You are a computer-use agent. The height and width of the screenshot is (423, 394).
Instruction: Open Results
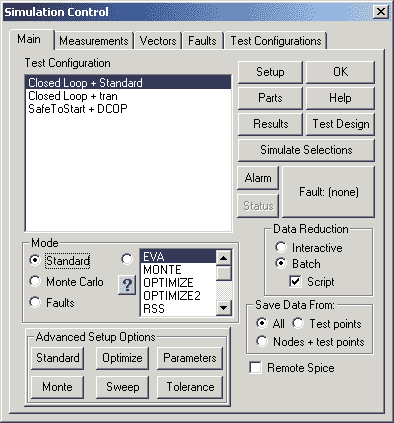(270, 124)
